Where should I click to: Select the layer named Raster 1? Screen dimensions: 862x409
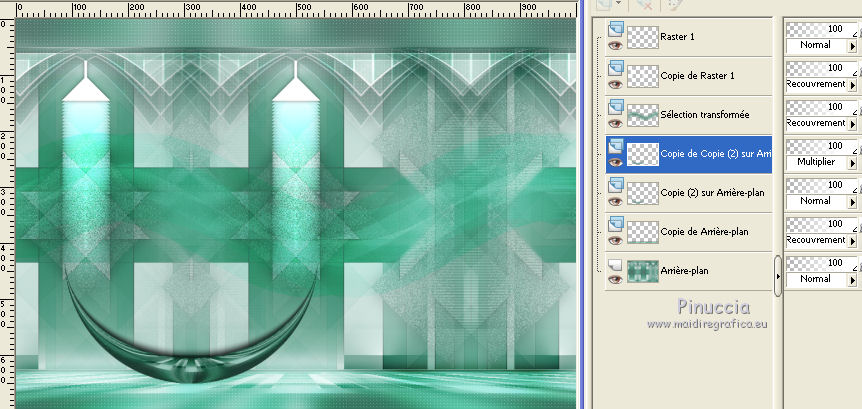click(677, 37)
